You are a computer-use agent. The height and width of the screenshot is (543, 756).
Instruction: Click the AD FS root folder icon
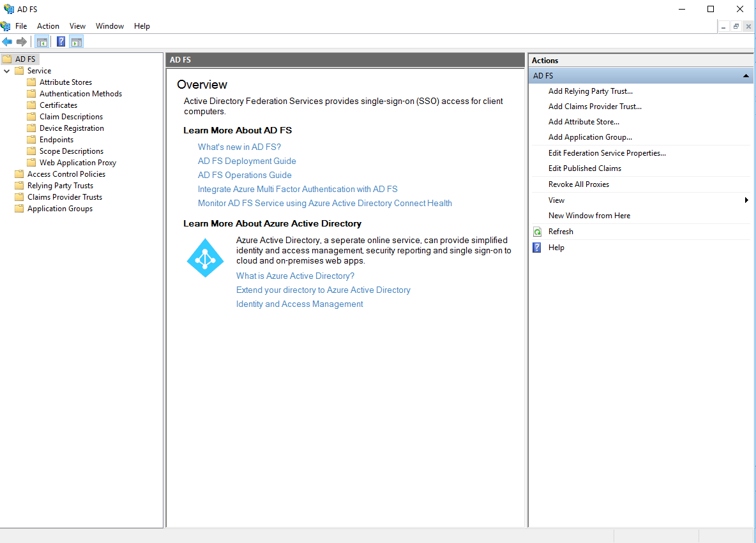click(x=7, y=59)
